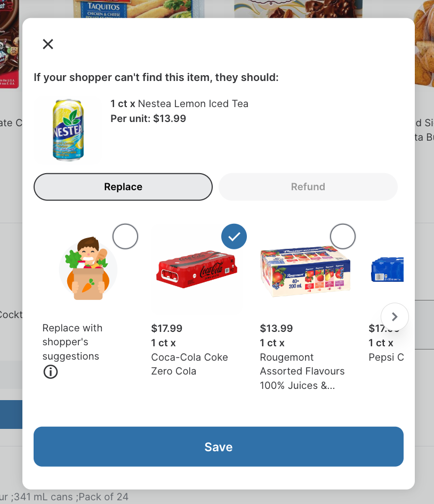This screenshot has height=504, width=434.
Task: Click Replace with shopper's suggestions text
Action: click(x=73, y=342)
